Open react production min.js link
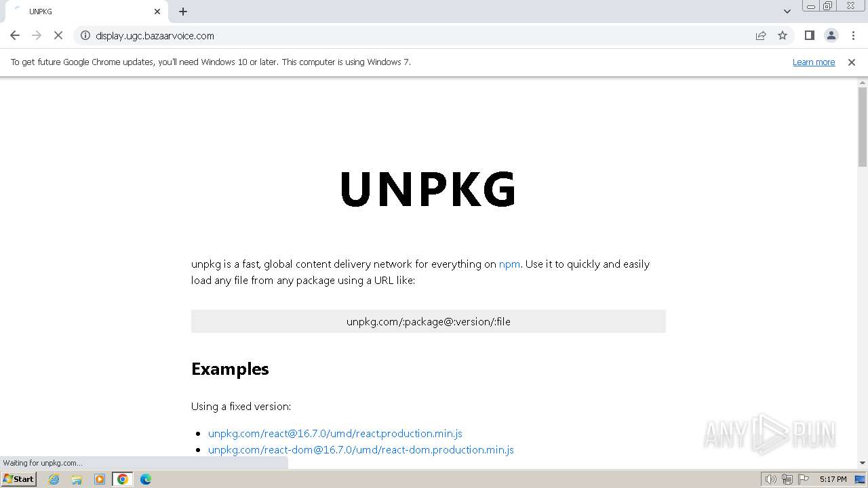This screenshot has height=488, width=868. tap(335, 433)
